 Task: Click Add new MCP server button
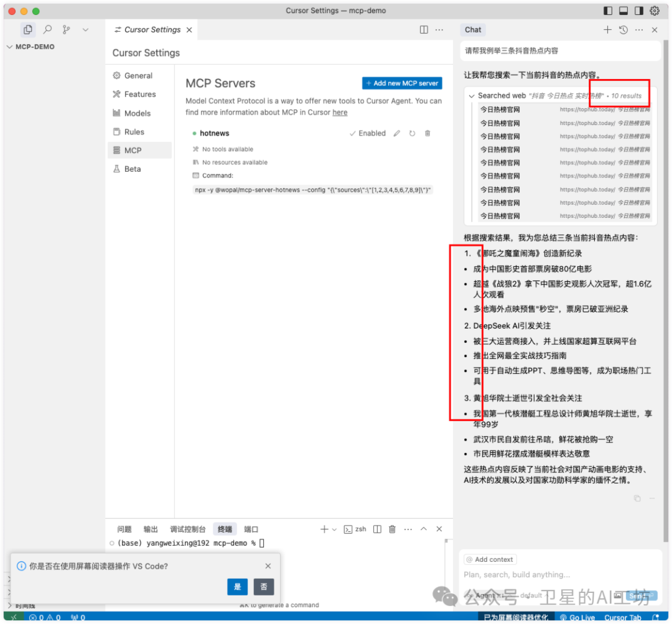click(x=401, y=83)
